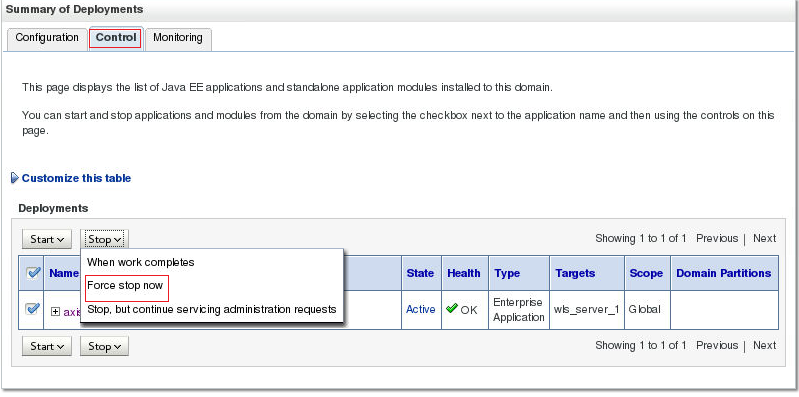The width and height of the screenshot is (799, 397).
Task: Click the Enterprise Application type cell
Action: 519,310
